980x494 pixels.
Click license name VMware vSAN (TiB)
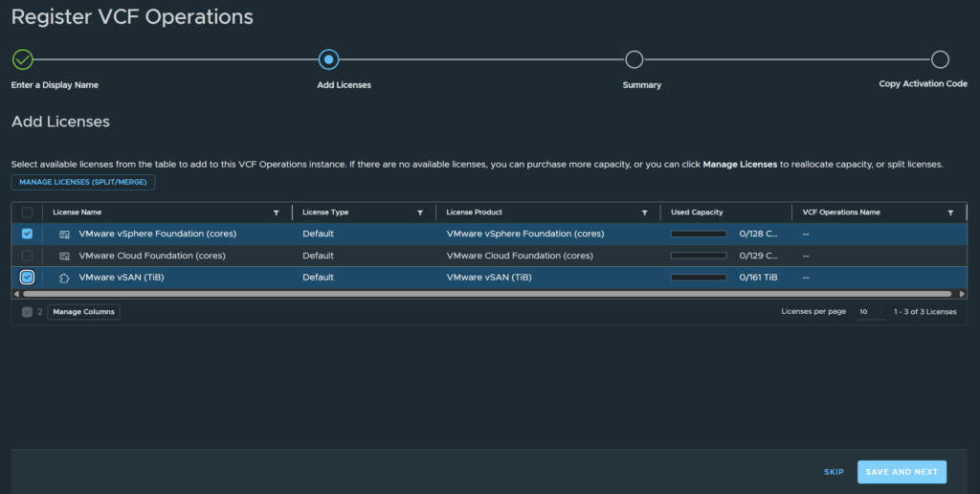coord(122,278)
